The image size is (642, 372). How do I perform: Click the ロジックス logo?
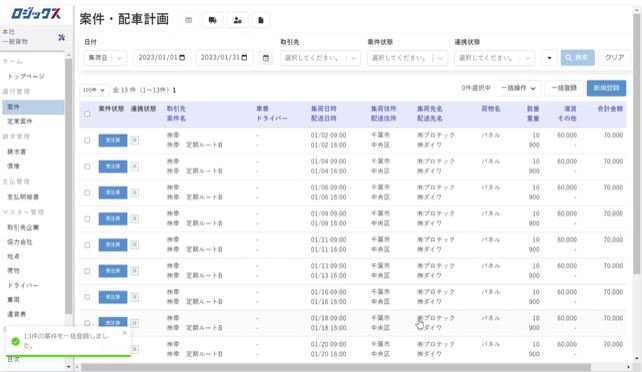coord(36,14)
